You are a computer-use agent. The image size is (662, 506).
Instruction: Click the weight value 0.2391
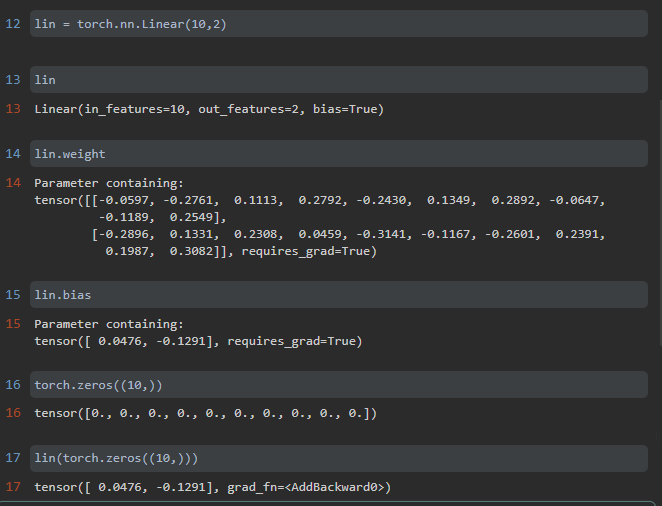coord(577,234)
